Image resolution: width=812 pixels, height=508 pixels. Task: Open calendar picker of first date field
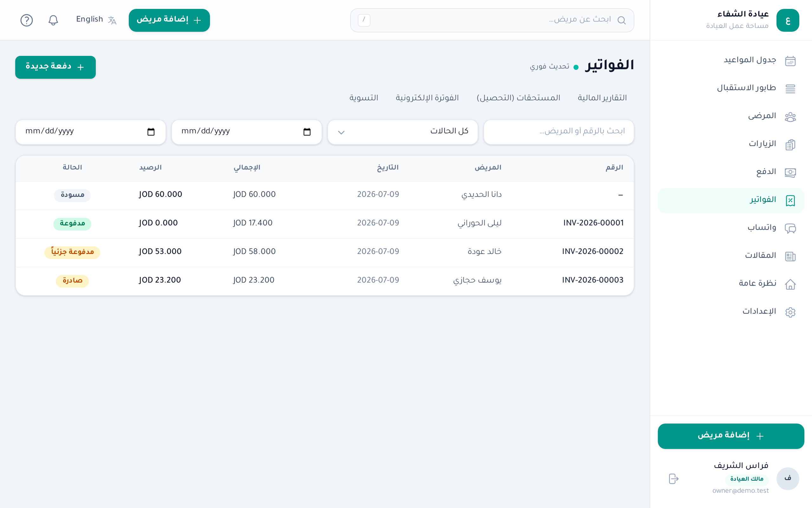[x=307, y=132]
